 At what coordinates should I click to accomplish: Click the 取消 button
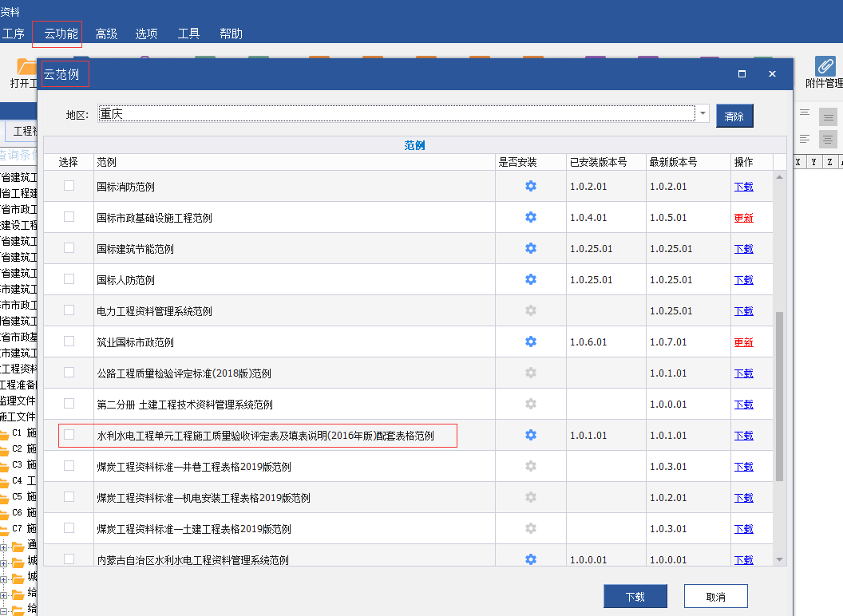pyautogui.click(x=715, y=596)
